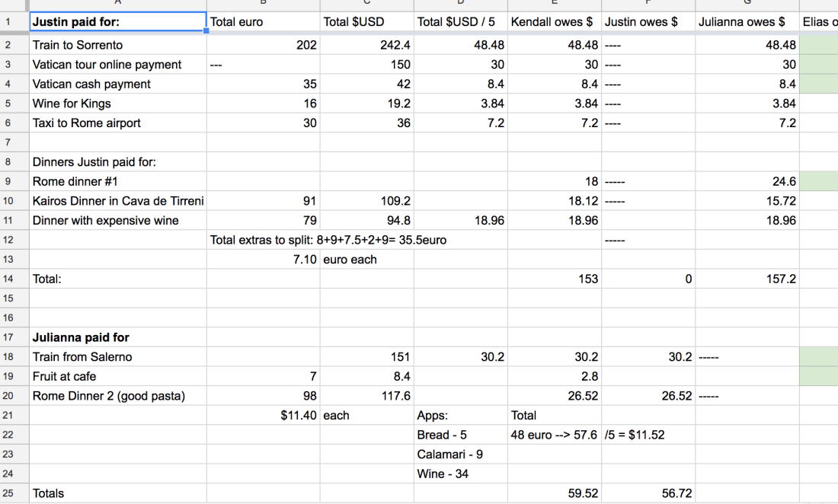Select the 'Wine for Kings' cell
The height and width of the screenshot is (504, 838).
tap(117, 104)
